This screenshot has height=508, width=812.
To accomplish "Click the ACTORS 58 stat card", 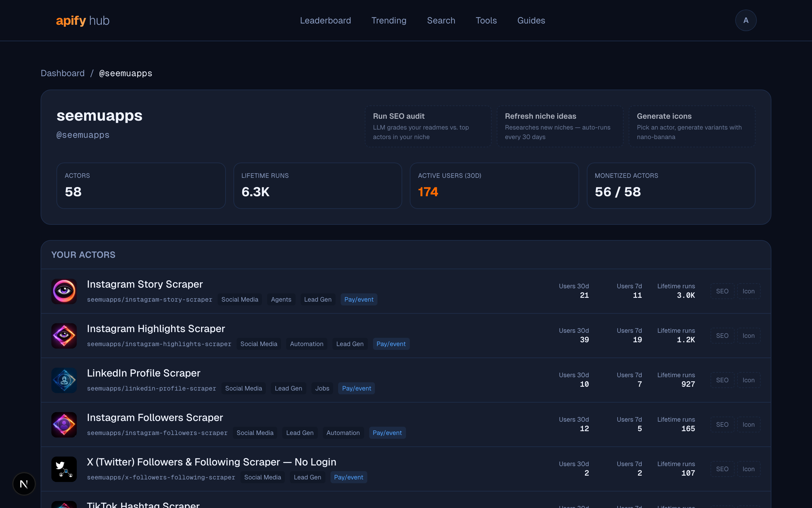I will coord(141,186).
